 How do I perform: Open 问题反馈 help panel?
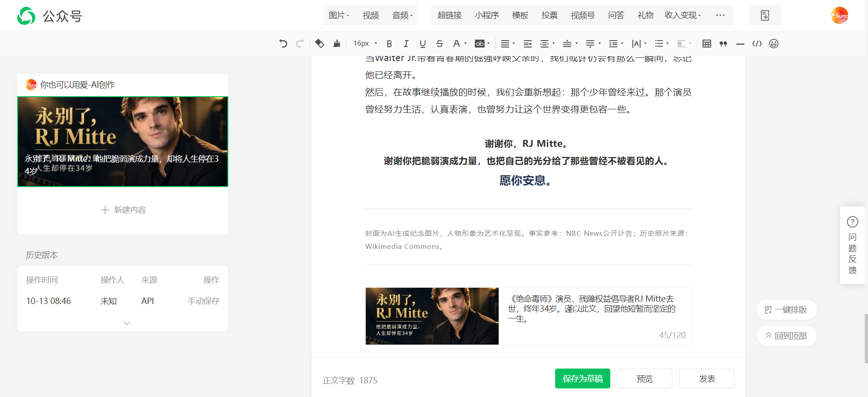coord(852,245)
